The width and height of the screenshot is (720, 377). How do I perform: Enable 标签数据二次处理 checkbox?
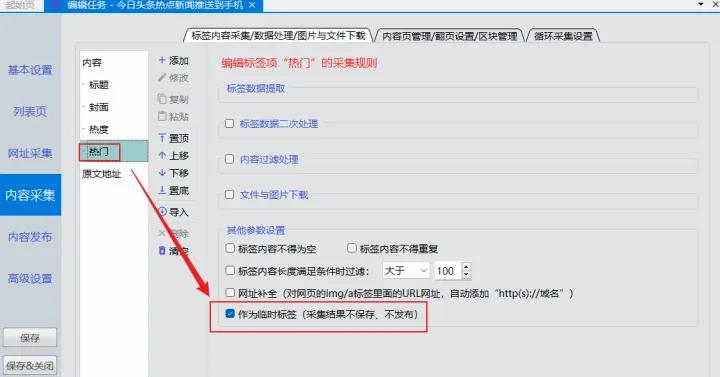(230, 123)
